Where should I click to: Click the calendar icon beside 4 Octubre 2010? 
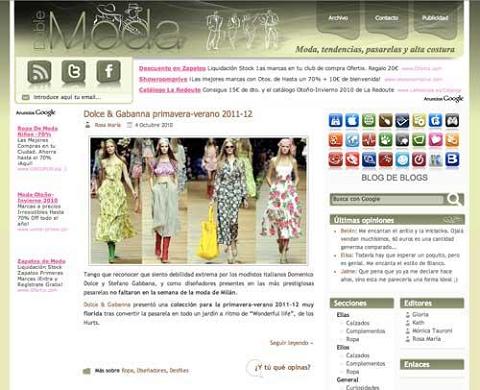[x=129, y=125]
